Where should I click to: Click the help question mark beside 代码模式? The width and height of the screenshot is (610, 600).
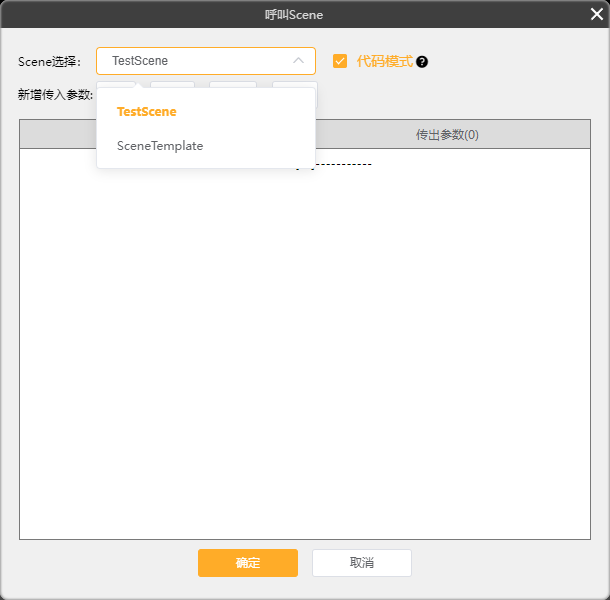coord(422,62)
